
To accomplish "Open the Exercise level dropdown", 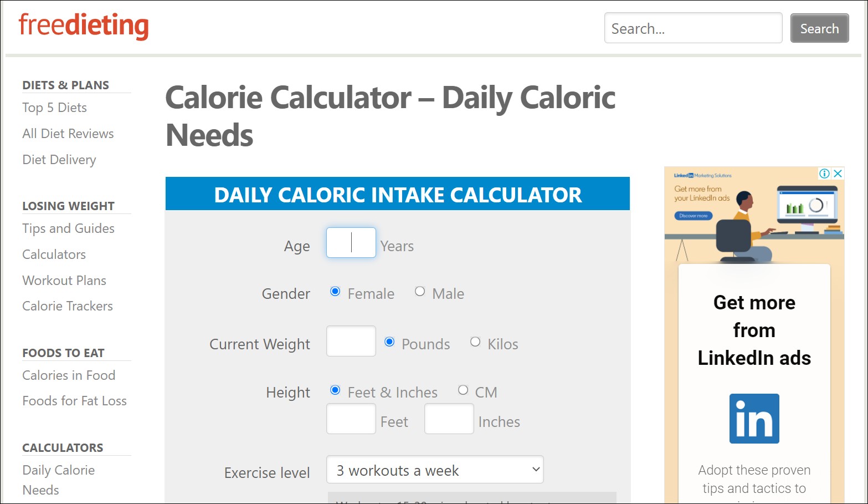I will click(x=435, y=470).
